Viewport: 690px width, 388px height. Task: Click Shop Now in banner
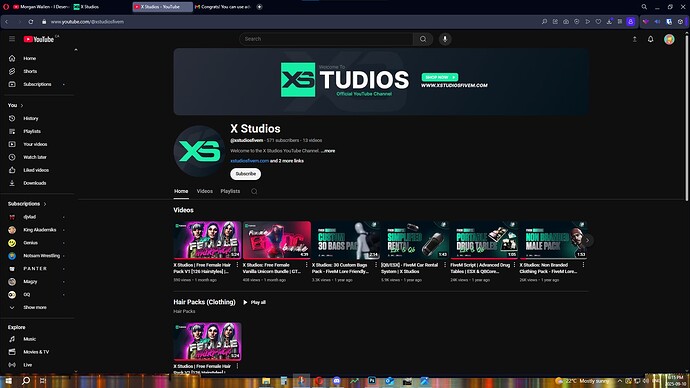tap(440, 77)
